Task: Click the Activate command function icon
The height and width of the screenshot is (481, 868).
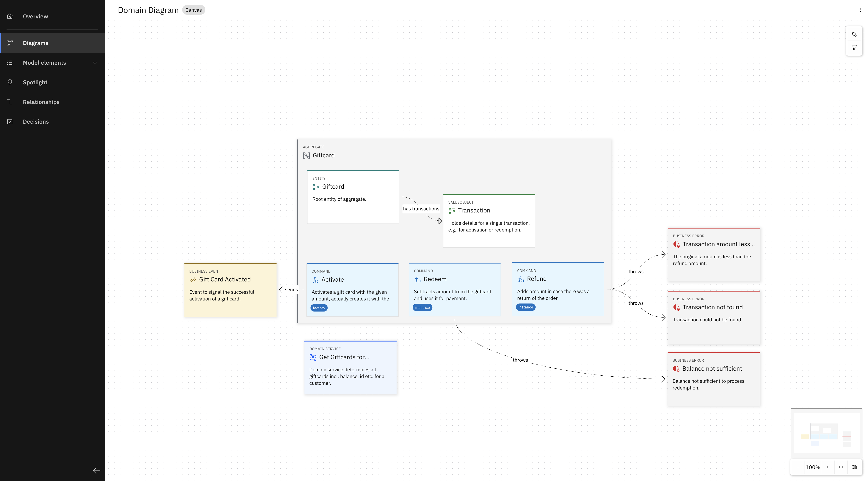Action: tap(315, 280)
